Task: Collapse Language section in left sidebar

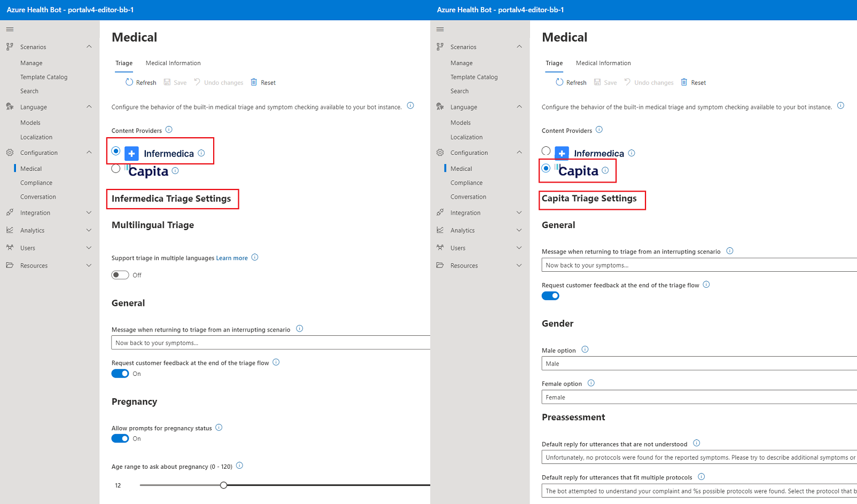Action: [x=89, y=107]
